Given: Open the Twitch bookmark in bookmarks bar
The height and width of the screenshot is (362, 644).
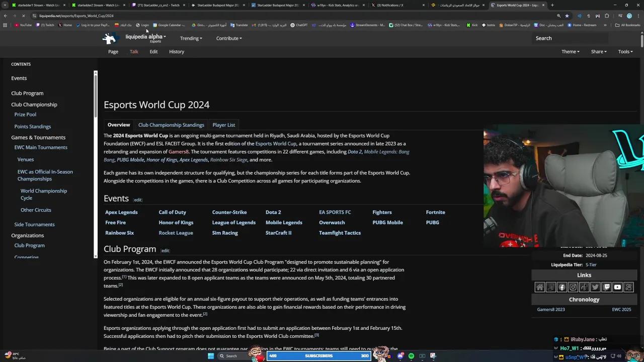Looking at the screenshot, I should pyautogui.click(x=45, y=25).
